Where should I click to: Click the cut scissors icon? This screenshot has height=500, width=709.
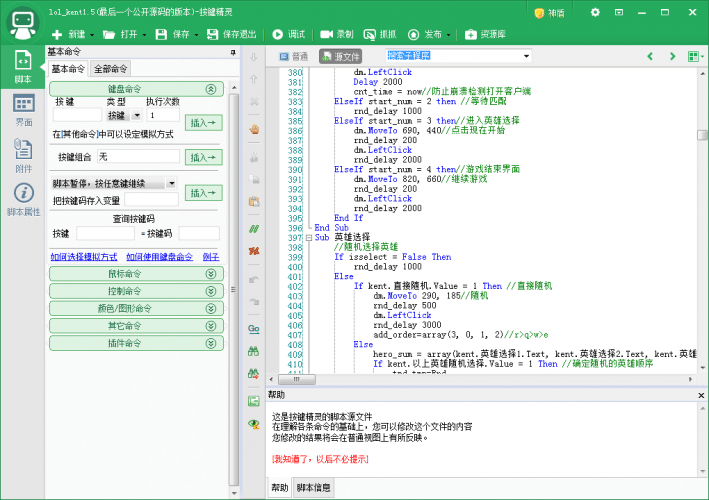tap(254, 157)
